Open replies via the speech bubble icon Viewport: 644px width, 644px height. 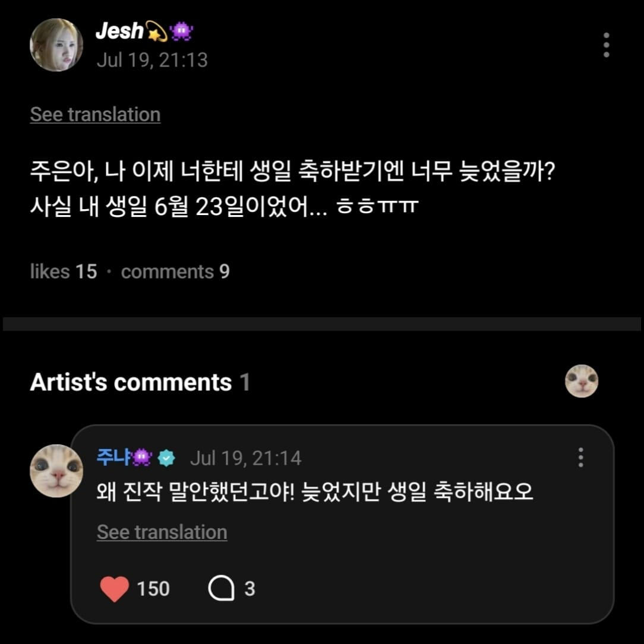[x=221, y=589]
